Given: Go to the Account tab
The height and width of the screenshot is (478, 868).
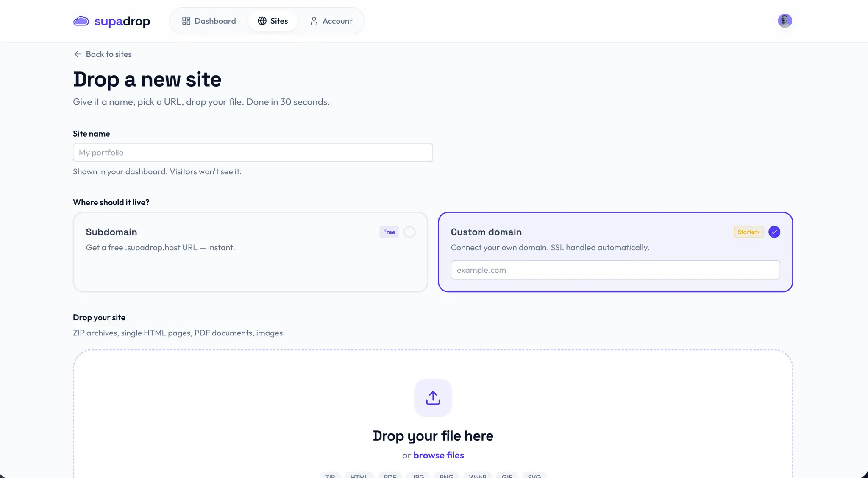Looking at the screenshot, I should click(x=331, y=21).
